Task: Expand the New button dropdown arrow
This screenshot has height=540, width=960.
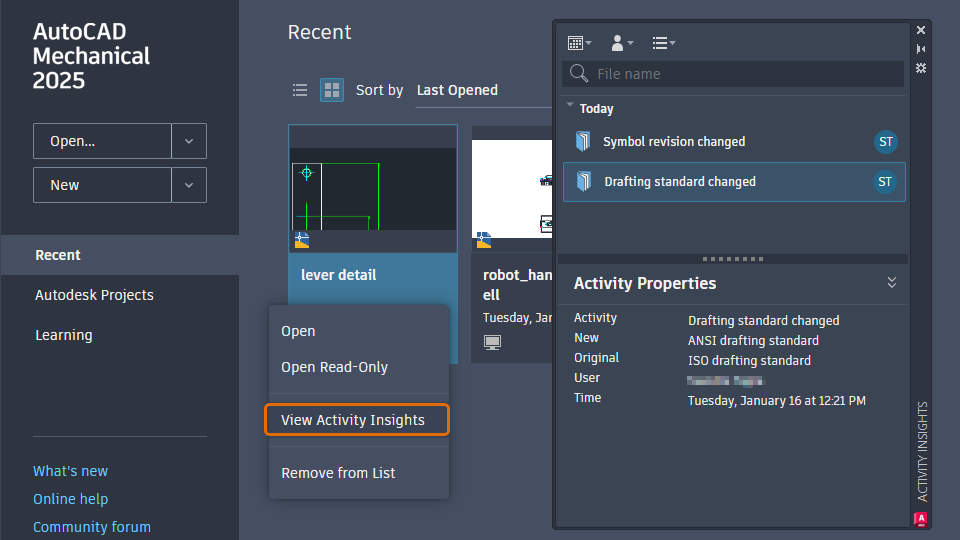Action: (189, 185)
